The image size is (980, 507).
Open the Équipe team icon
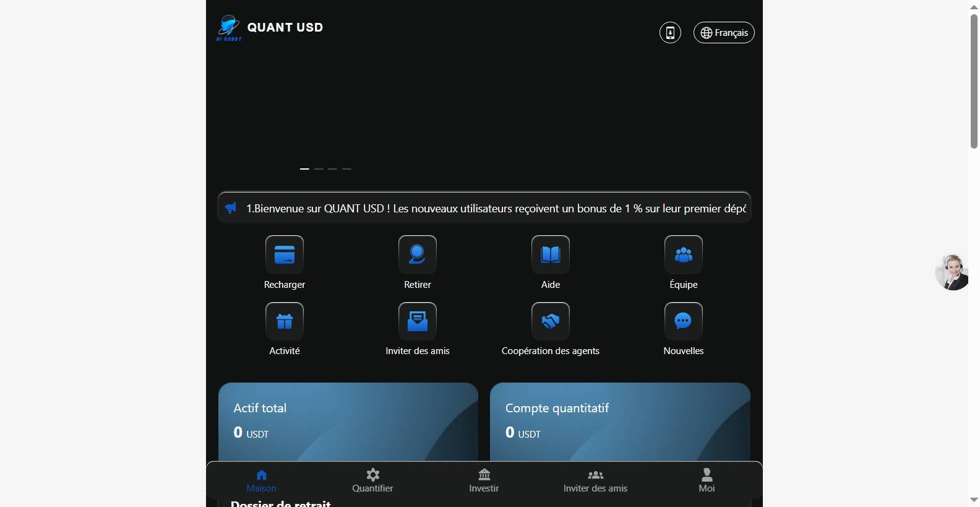[684, 254]
